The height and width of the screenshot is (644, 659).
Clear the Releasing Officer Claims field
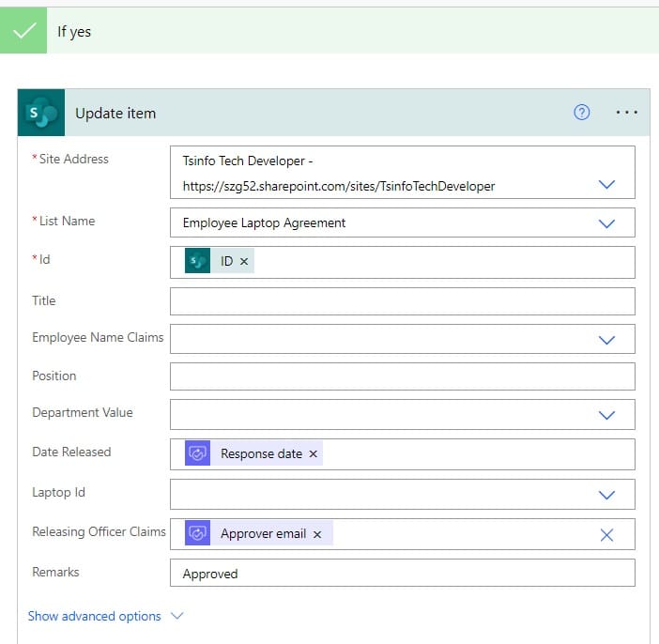pyautogui.click(x=606, y=535)
